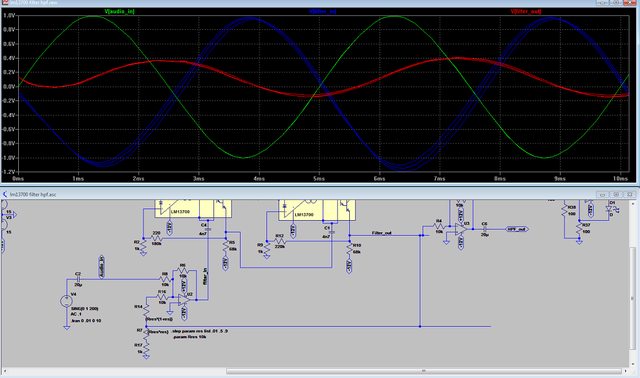This screenshot has width=640, height=378.
Task: Click the 1.0V vertical axis label
Action: pos(9,16)
